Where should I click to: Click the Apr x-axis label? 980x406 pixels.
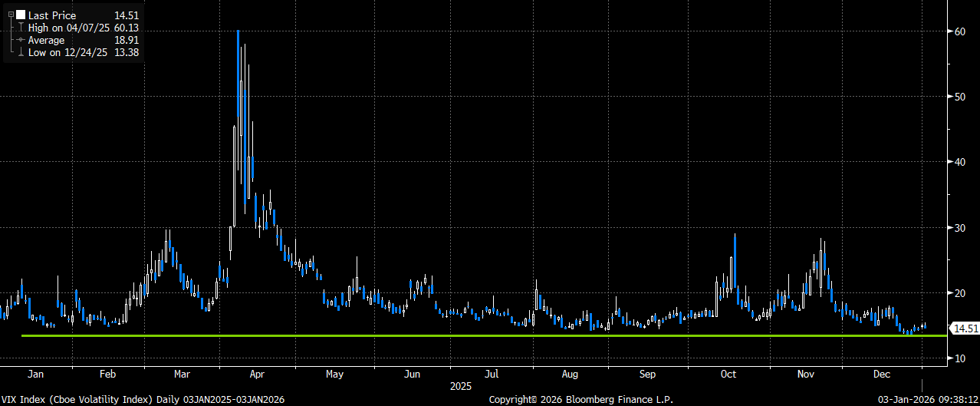[257, 375]
